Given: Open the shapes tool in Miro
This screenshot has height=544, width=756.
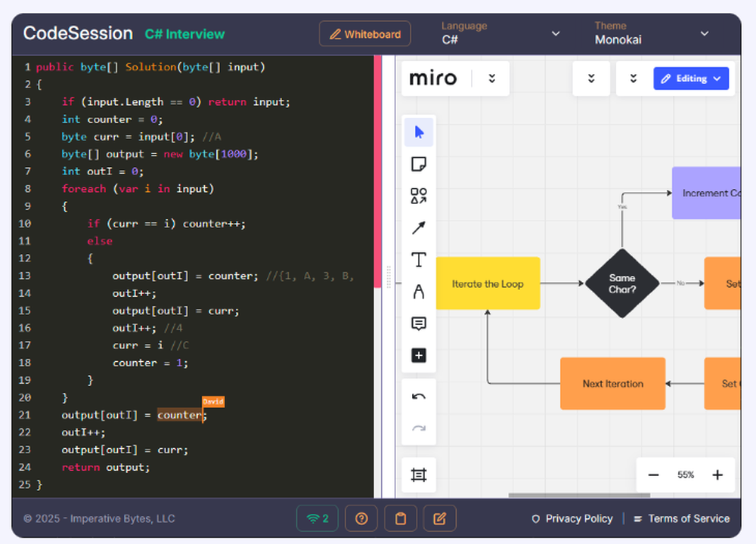Looking at the screenshot, I should point(419,196).
